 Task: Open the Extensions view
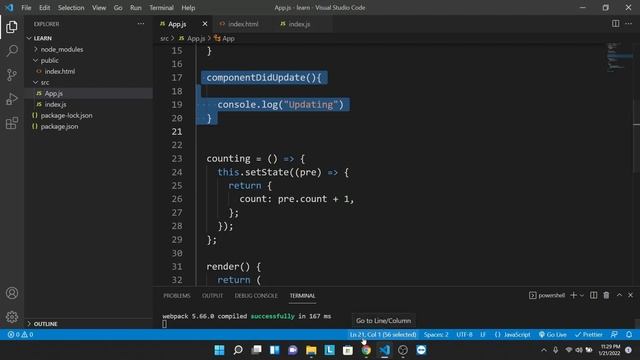coord(12,123)
